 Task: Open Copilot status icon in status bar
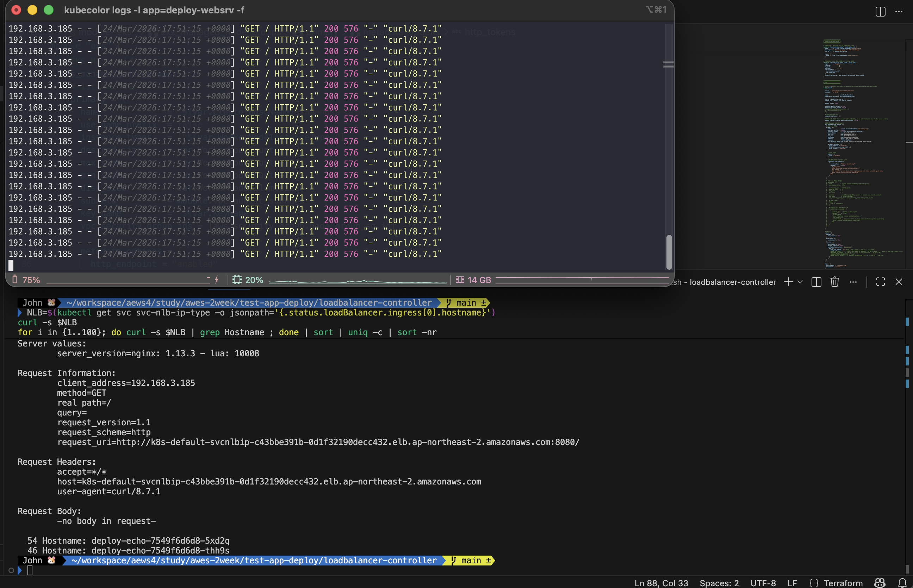click(880, 583)
